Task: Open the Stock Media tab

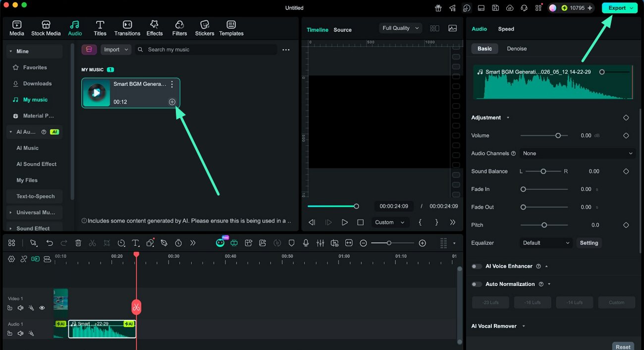Action: (46, 28)
